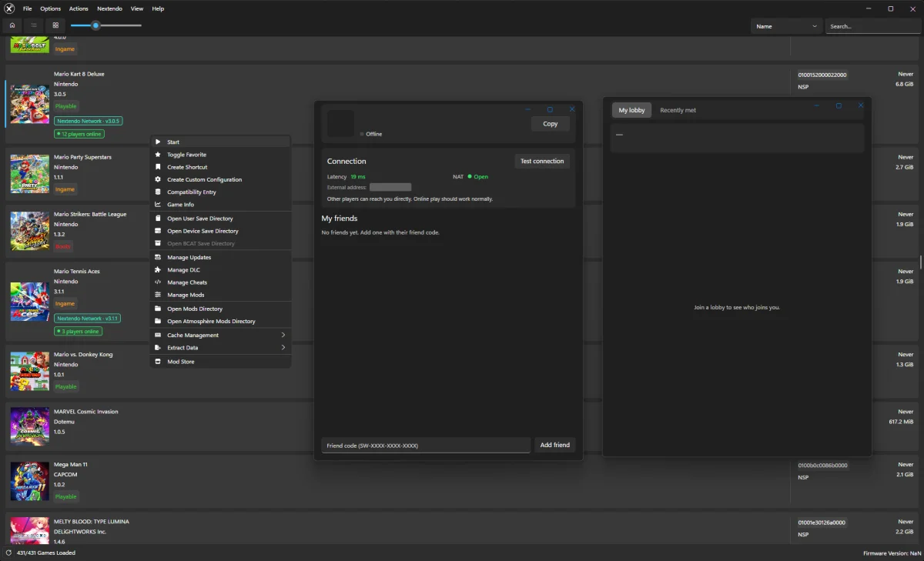Click folder icon for Atmosphère Mods Directory
The width and height of the screenshot is (924, 561).
point(158,321)
